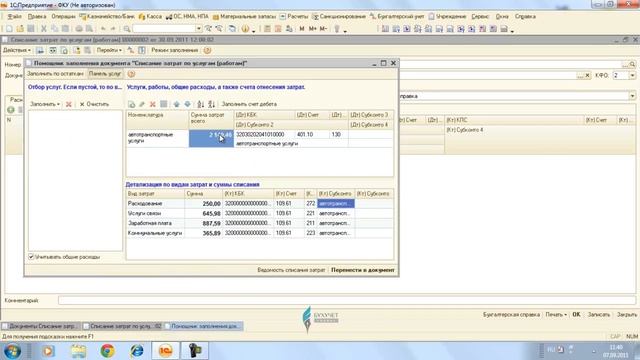Click the M memory button in main toolbar

[x=302, y=29]
